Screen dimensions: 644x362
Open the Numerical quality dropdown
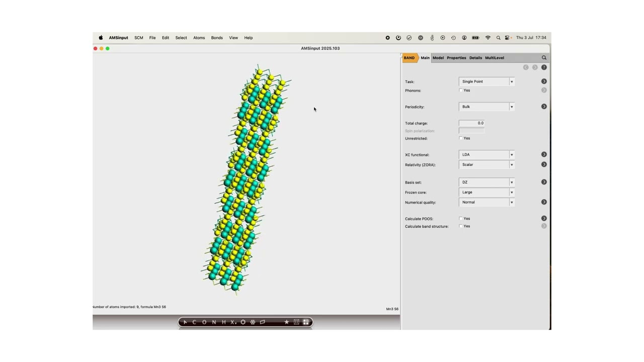click(x=487, y=202)
